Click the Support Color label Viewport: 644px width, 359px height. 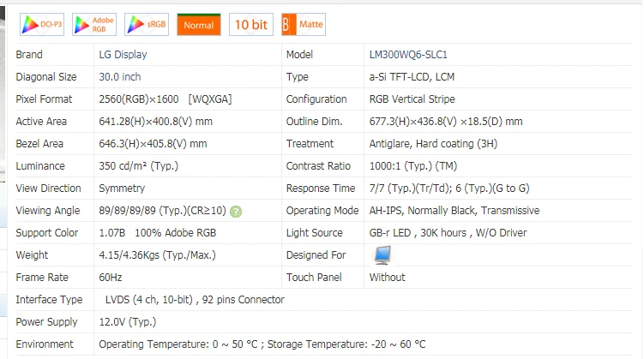(47, 233)
